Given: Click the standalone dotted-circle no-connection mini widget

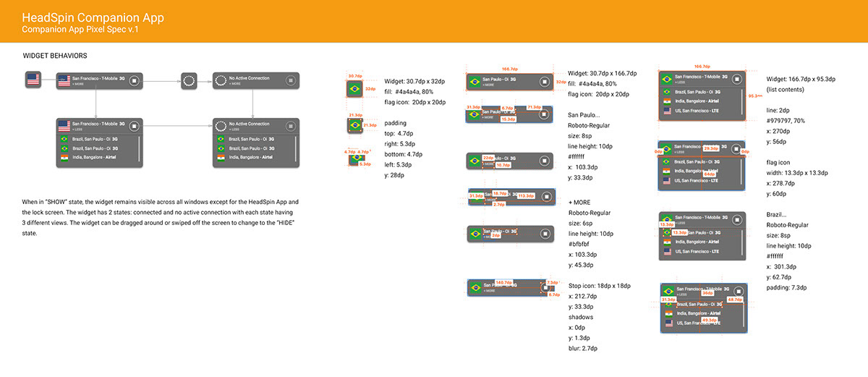Looking at the screenshot, I should 189,80.
